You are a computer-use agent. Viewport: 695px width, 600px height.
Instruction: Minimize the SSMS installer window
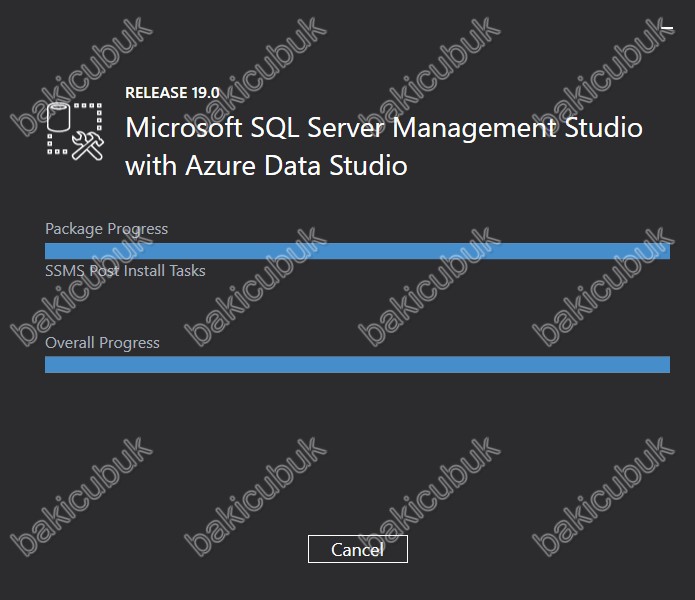667,28
